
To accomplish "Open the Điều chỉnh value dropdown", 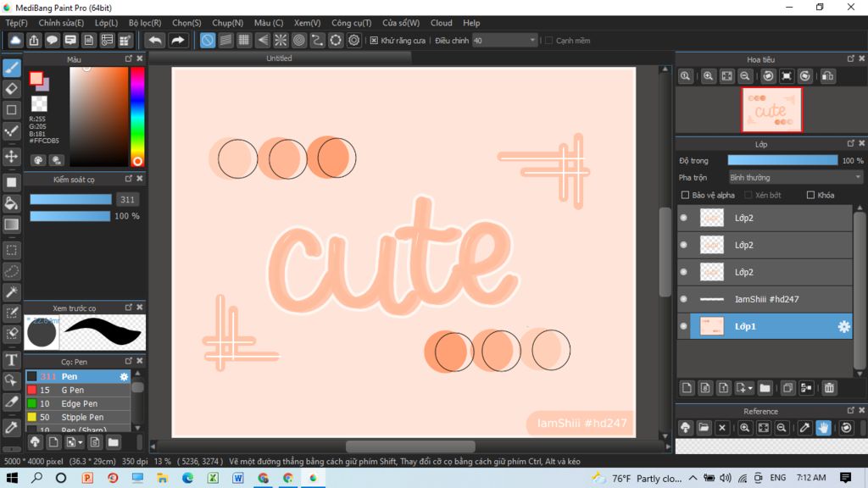I will [505, 41].
